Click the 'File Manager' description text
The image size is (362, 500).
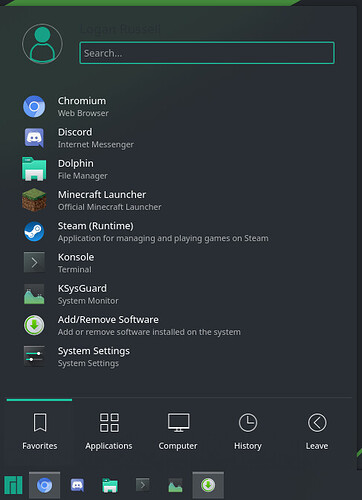tap(83, 176)
